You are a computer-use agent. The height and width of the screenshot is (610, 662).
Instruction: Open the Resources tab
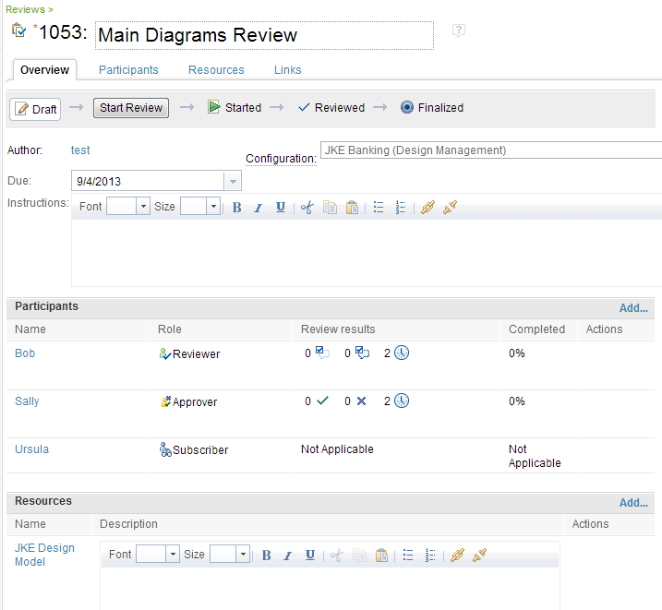[x=216, y=70]
